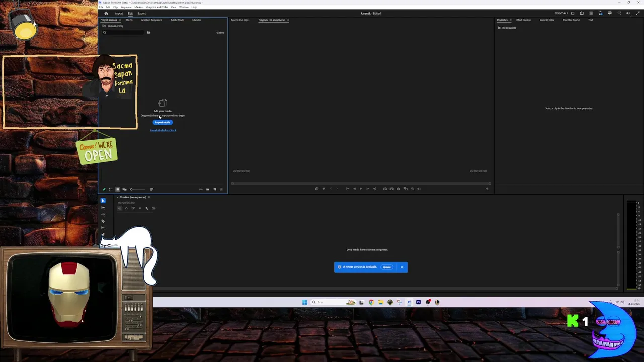
Task: Open the Adobe Stock tab
Action: pyautogui.click(x=177, y=20)
